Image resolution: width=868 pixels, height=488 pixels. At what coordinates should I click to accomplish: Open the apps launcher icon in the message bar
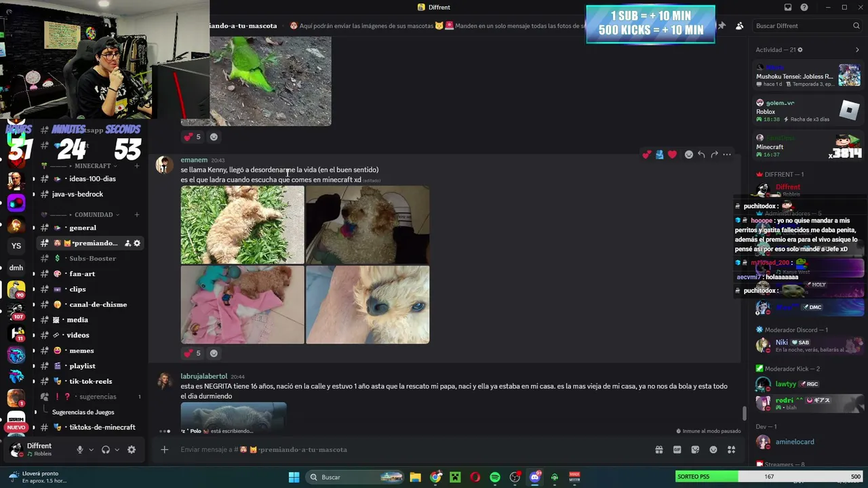(x=731, y=449)
